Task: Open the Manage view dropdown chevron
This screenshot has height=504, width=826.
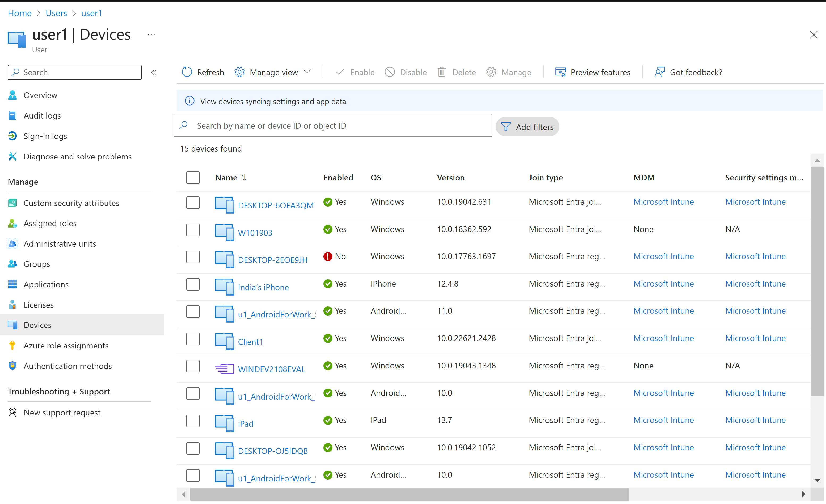Action: point(307,72)
